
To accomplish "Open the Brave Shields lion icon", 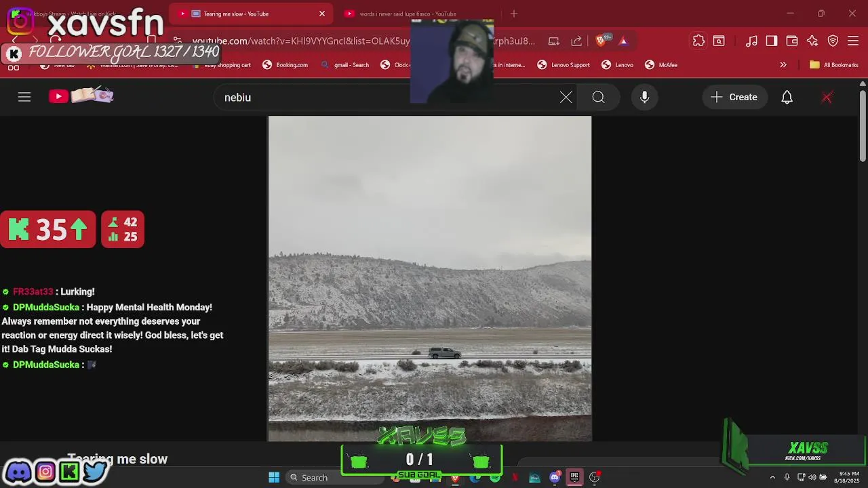I will 601,41.
